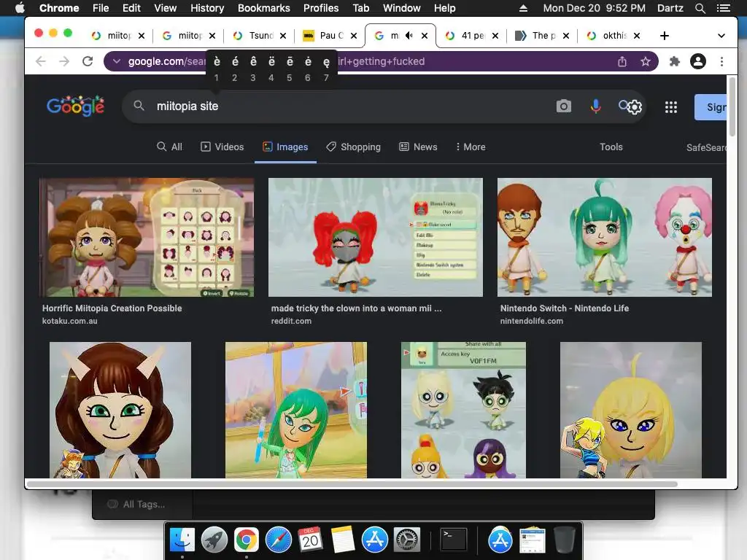Mute the audio-playing Google tab
This screenshot has height=560, width=747.
pyautogui.click(x=409, y=36)
